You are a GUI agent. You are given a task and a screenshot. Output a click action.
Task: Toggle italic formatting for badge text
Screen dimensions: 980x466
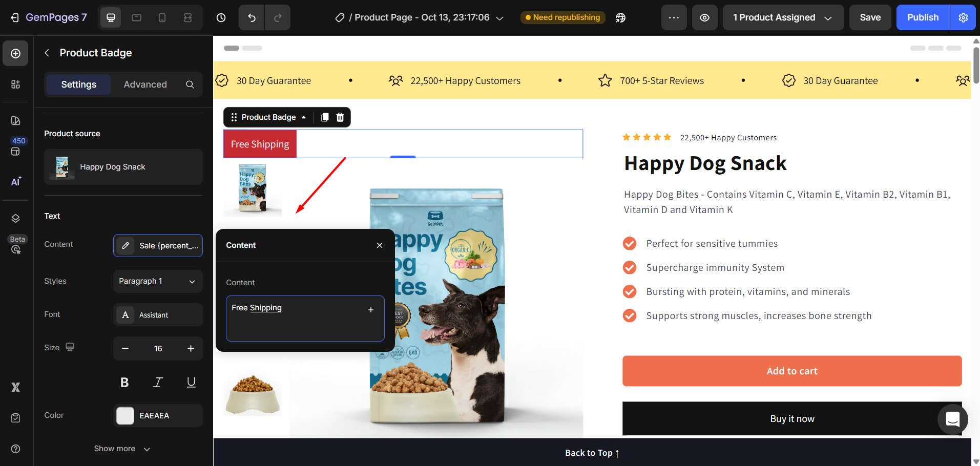click(157, 382)
